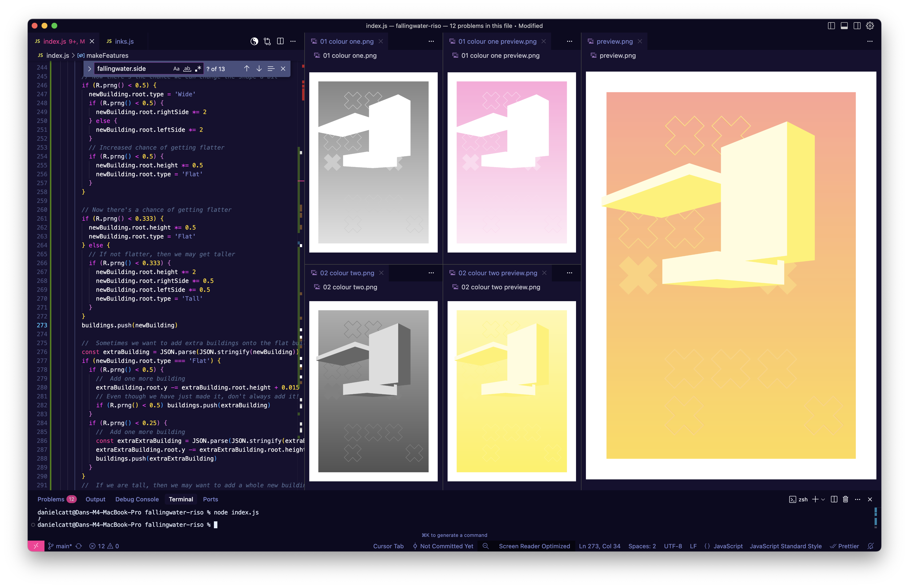Screen dimensions: 909x588
Task: Open more actions for 02 colour two.png group
Action: tap(431, 273)
